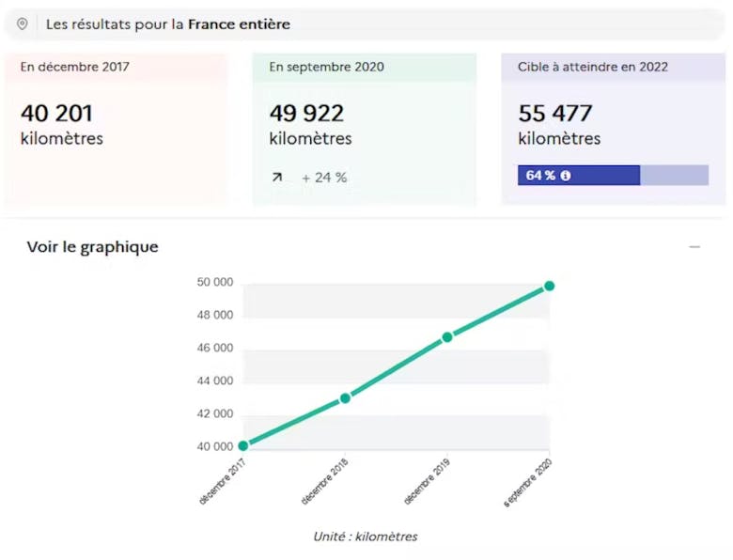Click the upward trend arrow icon
The width and height of the screenshot is (733, 560).
[x=277, y=178]
